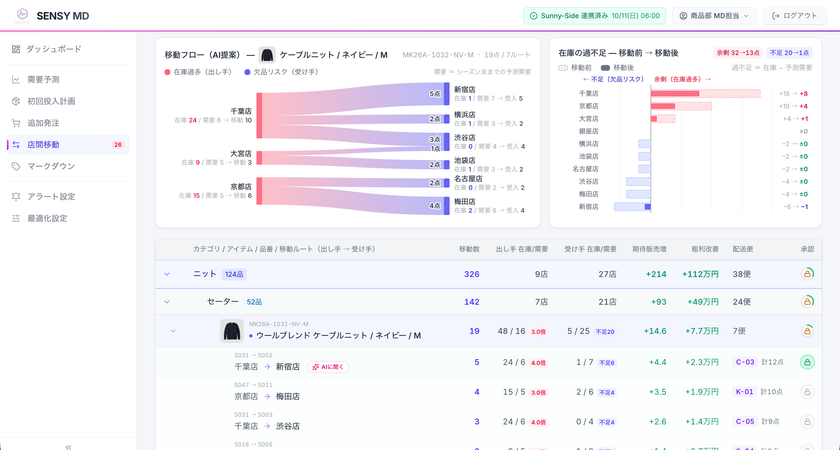Toggle the 移動前 legend entry

point(576,68)
